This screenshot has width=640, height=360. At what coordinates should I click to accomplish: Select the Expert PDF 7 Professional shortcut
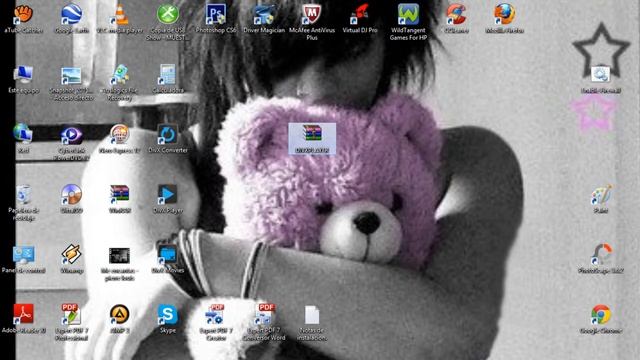[x=71, y=315]
